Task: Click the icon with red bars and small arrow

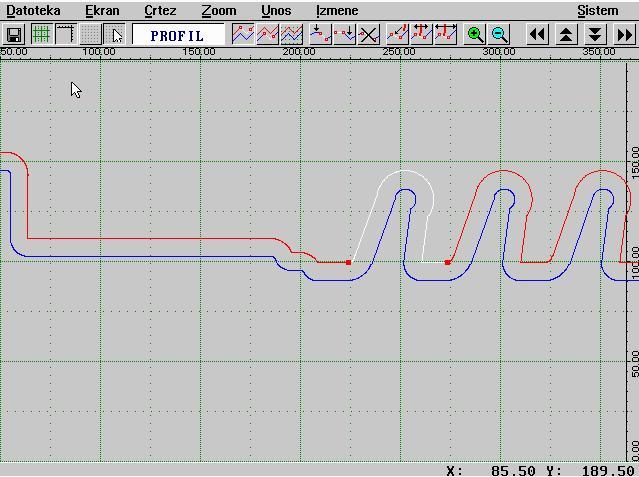Action: [x=421, y=35]
